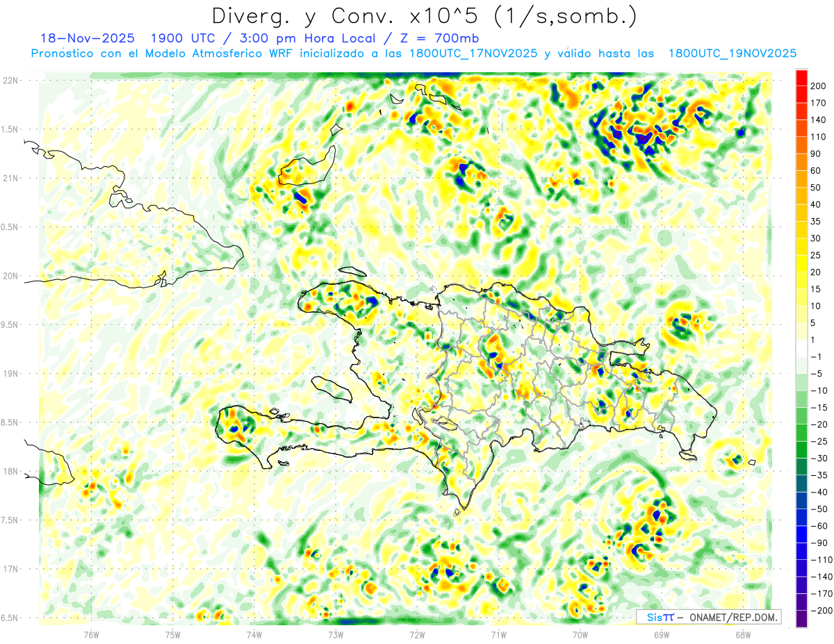Click the "-1" colorbar value
The width and height of the screenshot is (834, 644).
817,357
